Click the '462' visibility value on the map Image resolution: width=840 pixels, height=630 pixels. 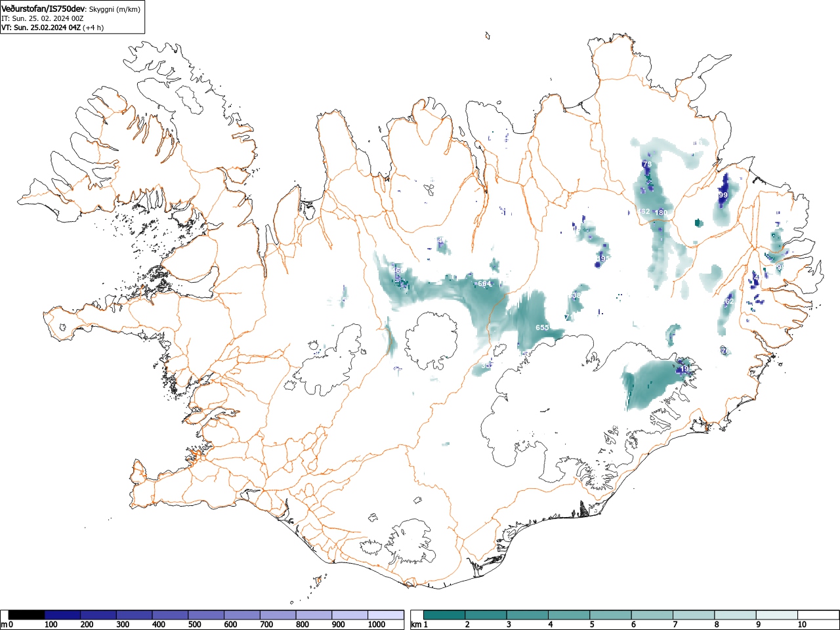coord(643,211)
